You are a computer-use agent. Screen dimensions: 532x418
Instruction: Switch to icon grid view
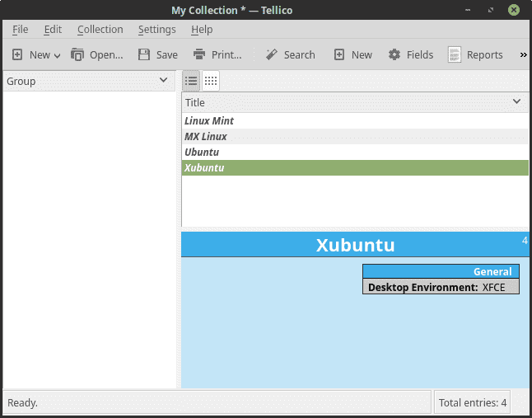click(211, 81)
